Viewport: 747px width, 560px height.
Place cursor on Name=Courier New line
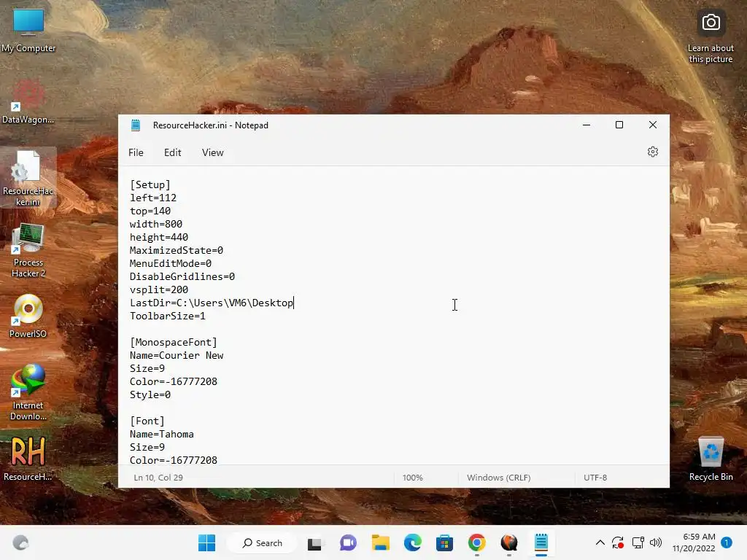pos(177,355)
